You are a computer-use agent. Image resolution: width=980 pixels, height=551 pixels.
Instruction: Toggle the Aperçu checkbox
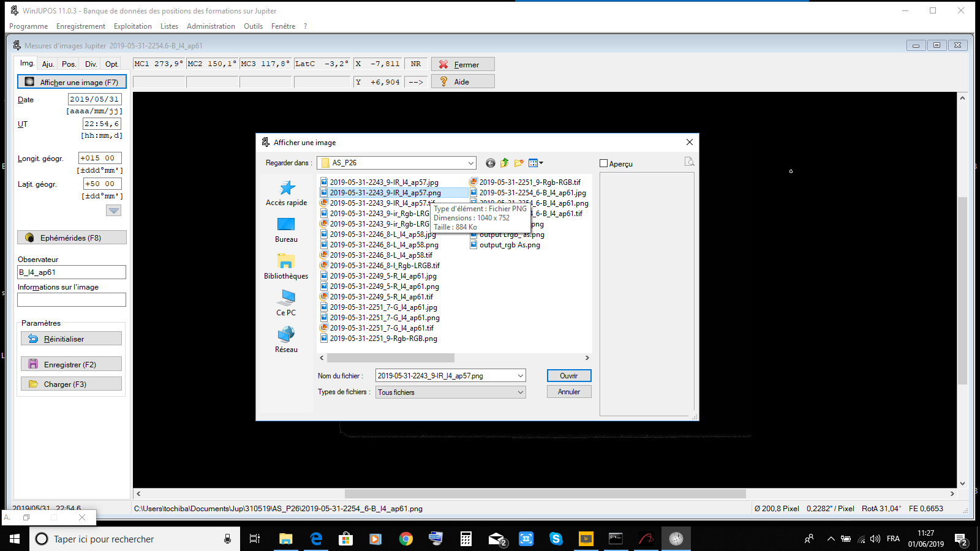(x=604, y=163)
